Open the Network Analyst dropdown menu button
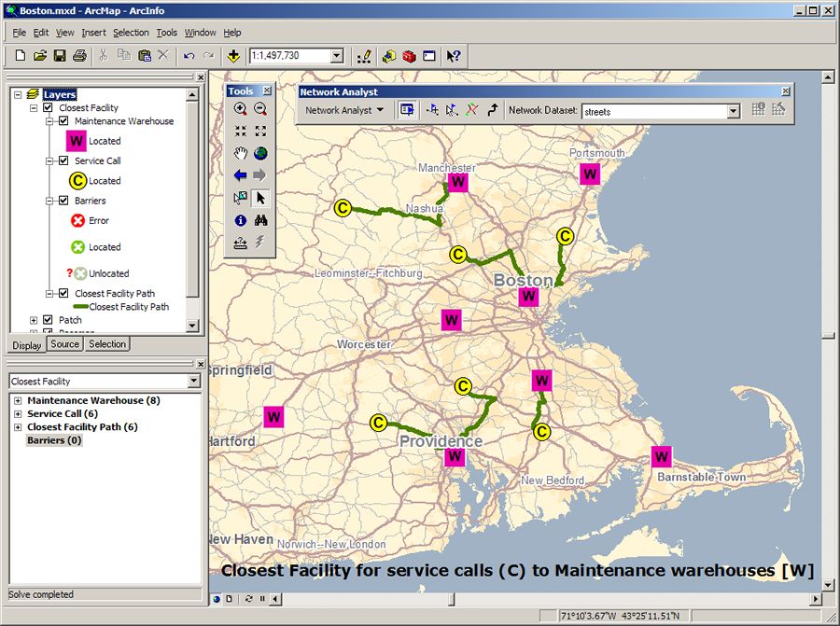The height and width of the screenshot is (626, 840). 344,110
